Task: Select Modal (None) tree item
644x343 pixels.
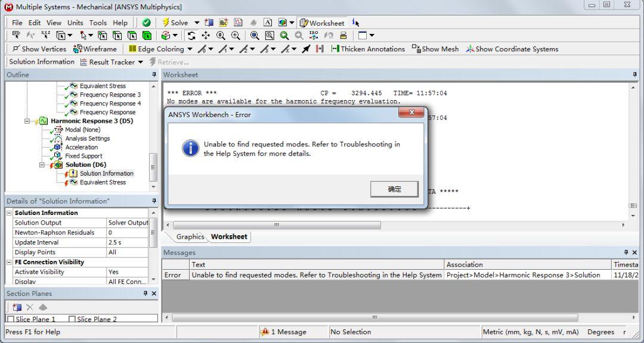Action: click(x=82, y=130)
